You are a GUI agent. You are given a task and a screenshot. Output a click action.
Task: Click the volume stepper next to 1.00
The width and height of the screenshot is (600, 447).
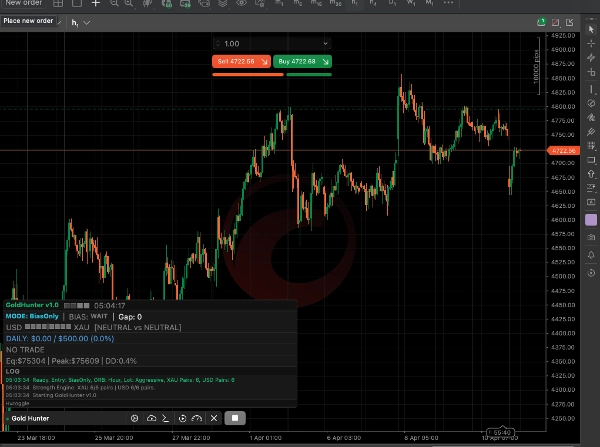pos(218,44)
